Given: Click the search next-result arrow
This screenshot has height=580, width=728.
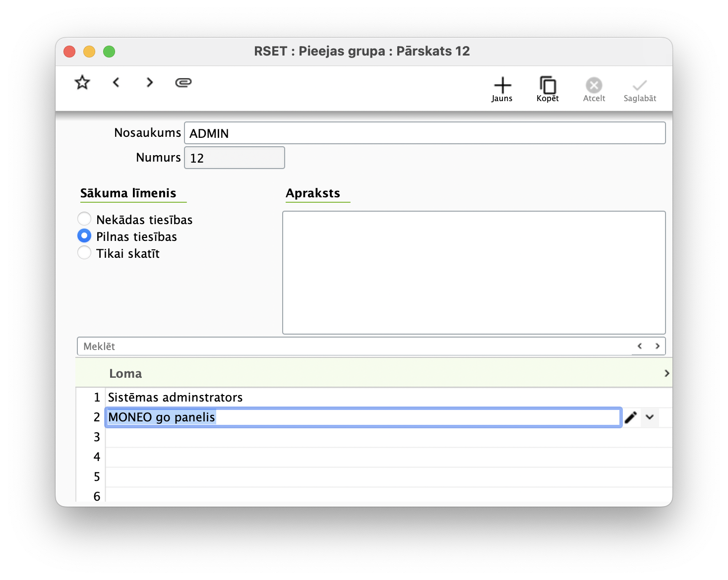Looking at the screenshot, I should click(x=658, y=346).
